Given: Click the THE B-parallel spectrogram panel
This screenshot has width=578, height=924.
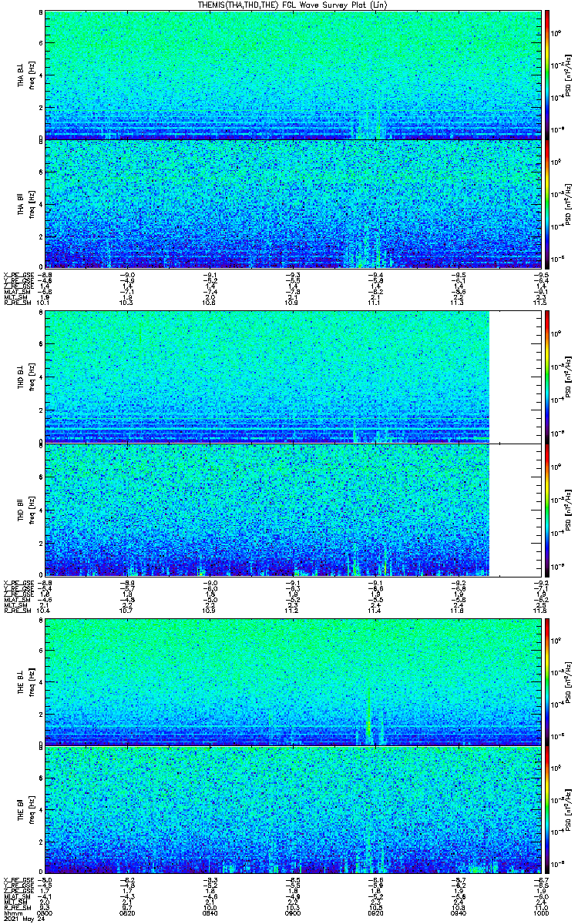Looking at the screenshot, I should pyautogui.click(x=291, y=809).
